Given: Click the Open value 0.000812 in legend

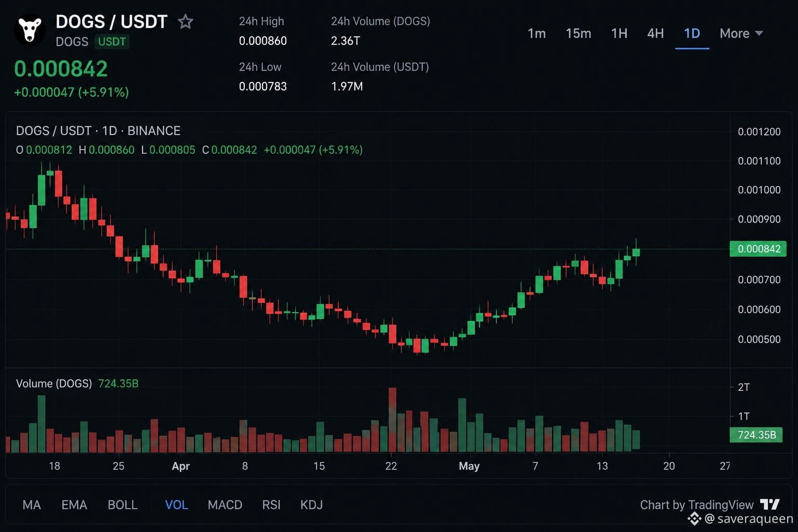Looking at the screenshot, I should [x=49, y=150].
